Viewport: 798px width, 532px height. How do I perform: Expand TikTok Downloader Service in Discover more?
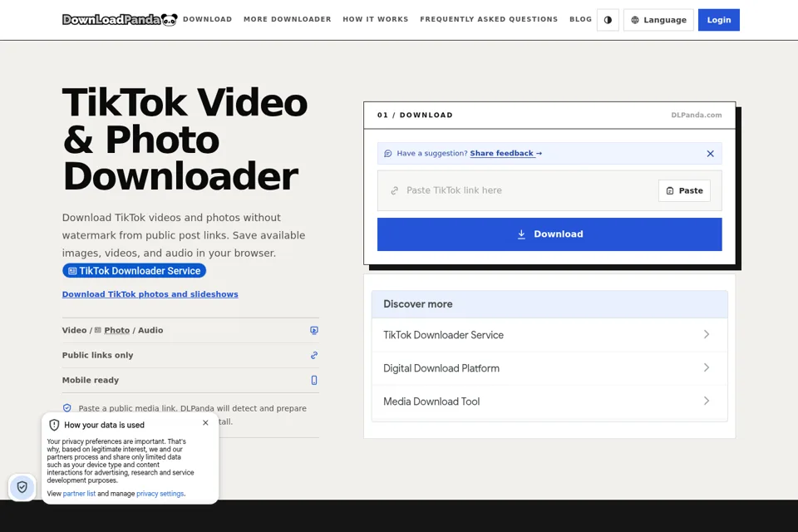(549, 335)
